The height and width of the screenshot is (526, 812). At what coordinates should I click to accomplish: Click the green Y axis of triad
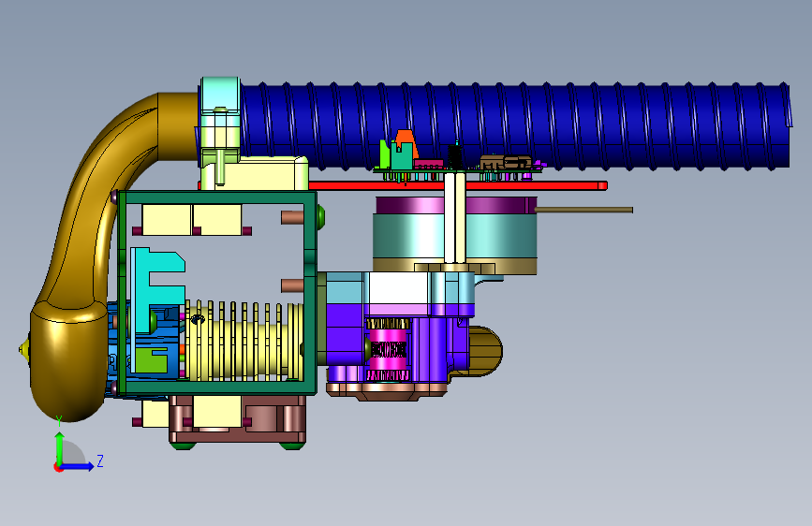tap(59, 446)
